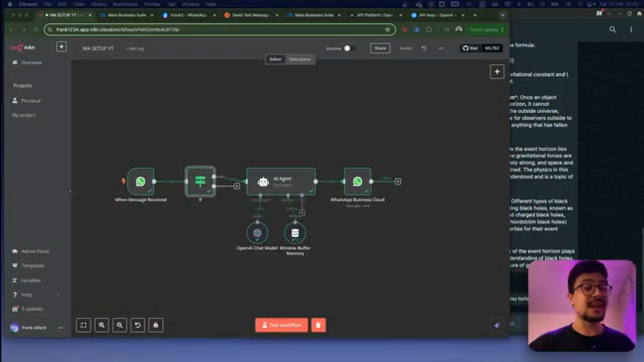
Task: Delete execution data with the trash button
Action: [x=318, y=325]
